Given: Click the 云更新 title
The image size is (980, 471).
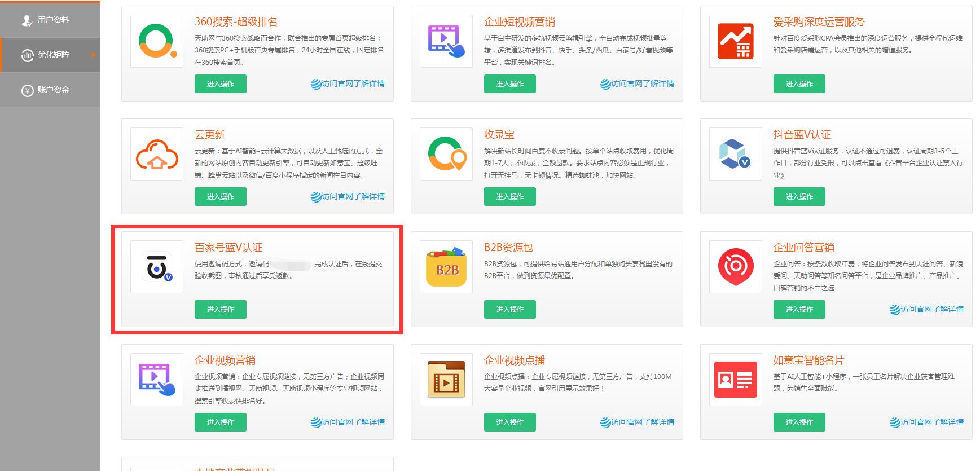Looking at the screenshot, I should point(210,135).
